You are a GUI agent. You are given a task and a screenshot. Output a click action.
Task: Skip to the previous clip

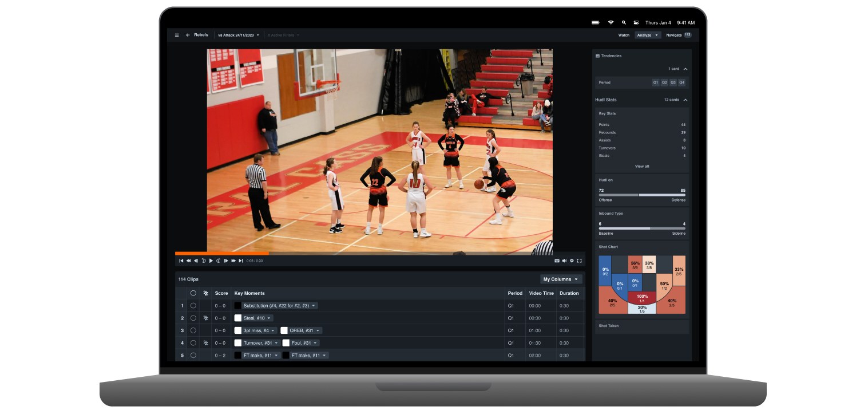pyautogui.click(x=181, y=261)
